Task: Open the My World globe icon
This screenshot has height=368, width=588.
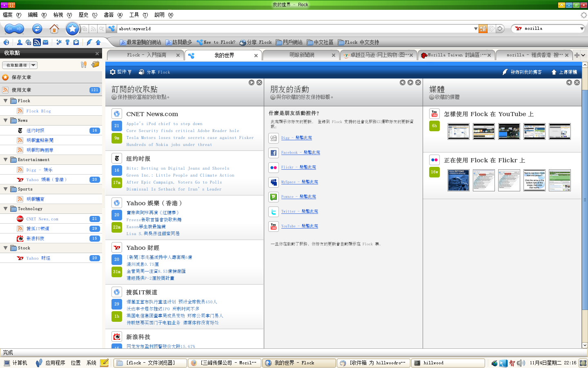Action: click(x=6, y=42)
